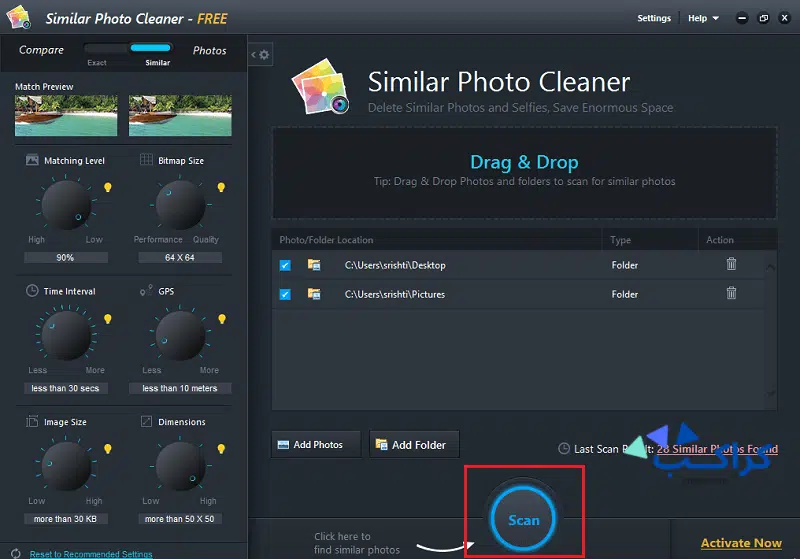800x559 pixels.
Task: Open the Activate Now link
Action: pyautogui.click(x=741, y=543)
